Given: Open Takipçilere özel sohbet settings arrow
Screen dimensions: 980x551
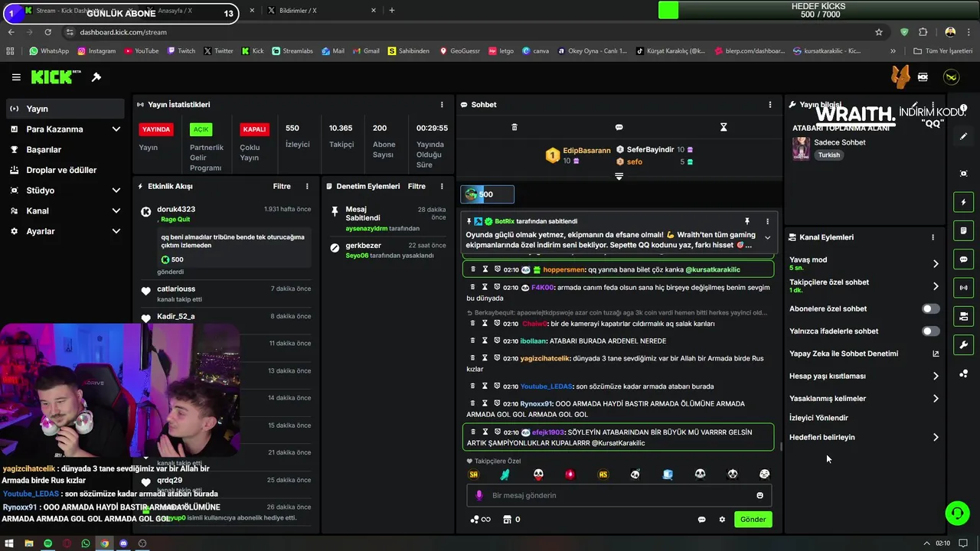Looking at the screenshot, I should tap(936, 286).
